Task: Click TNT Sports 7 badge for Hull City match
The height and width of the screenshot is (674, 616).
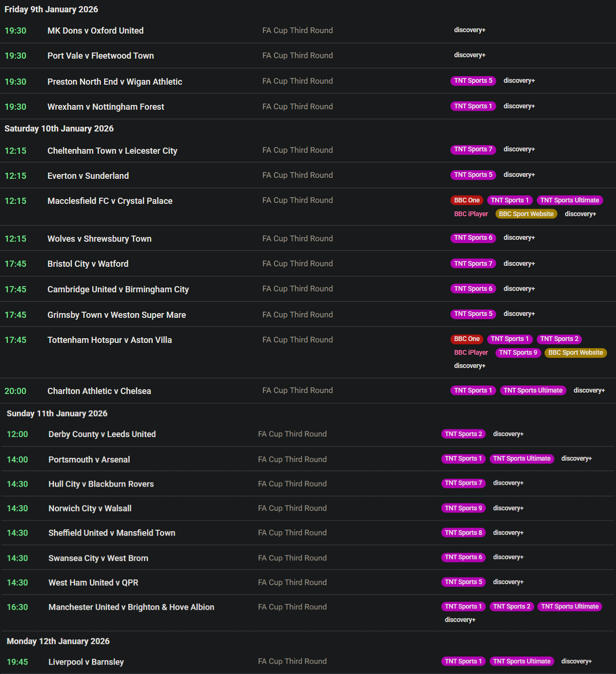Action: (x=464, y=483)
